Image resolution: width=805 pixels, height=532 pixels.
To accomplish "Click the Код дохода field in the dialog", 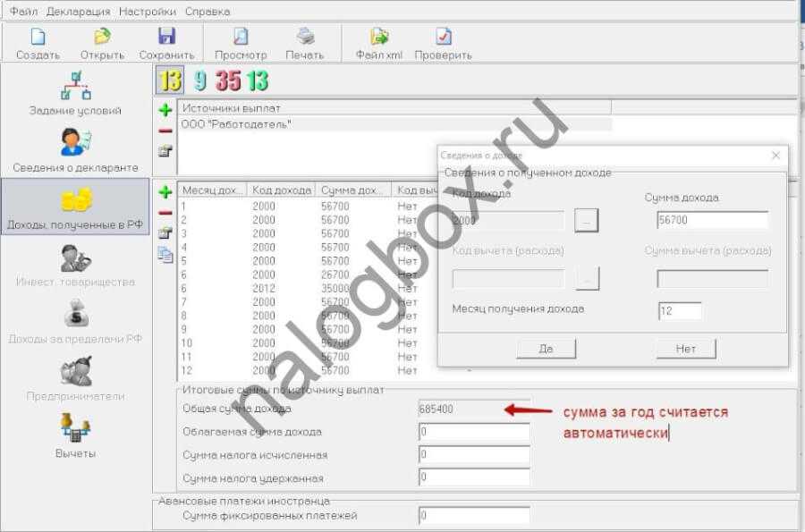I will [x=508, y=221].
